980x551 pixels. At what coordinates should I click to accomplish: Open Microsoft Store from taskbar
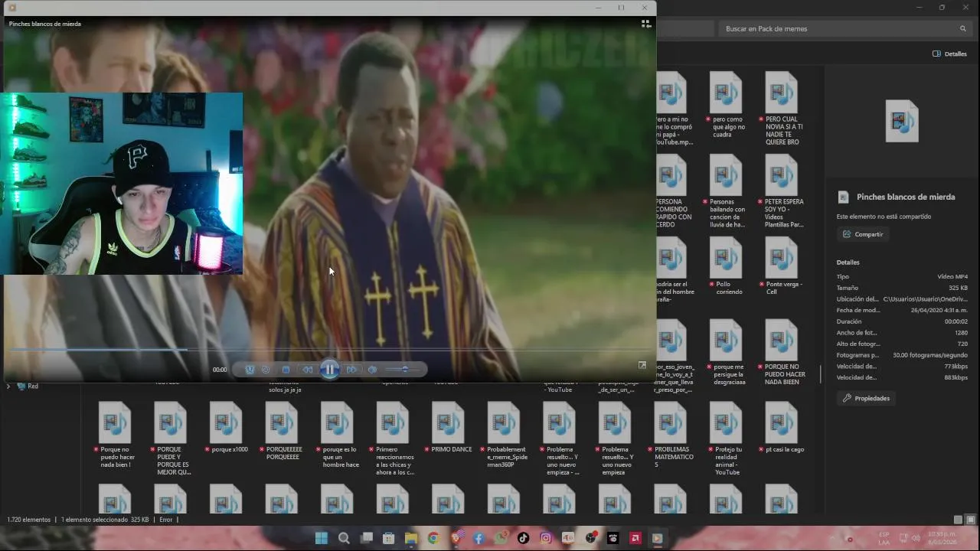pos(389,538)
